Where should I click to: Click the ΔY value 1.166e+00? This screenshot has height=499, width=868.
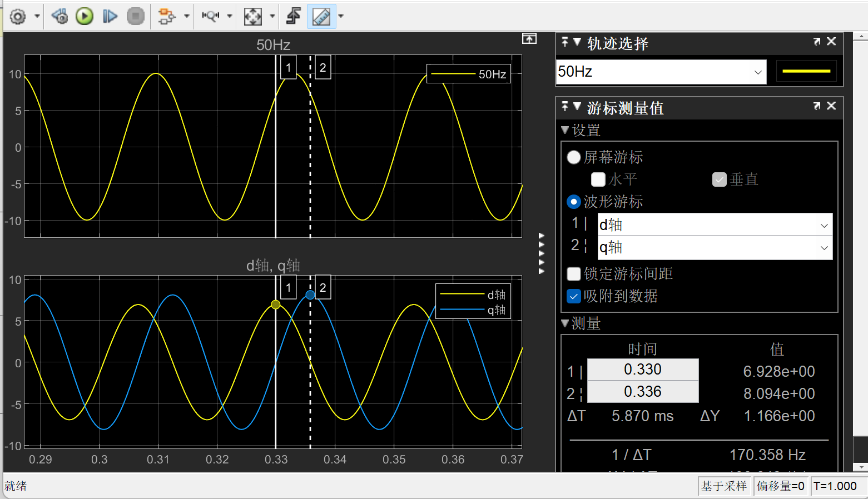[x=780, y=416]
